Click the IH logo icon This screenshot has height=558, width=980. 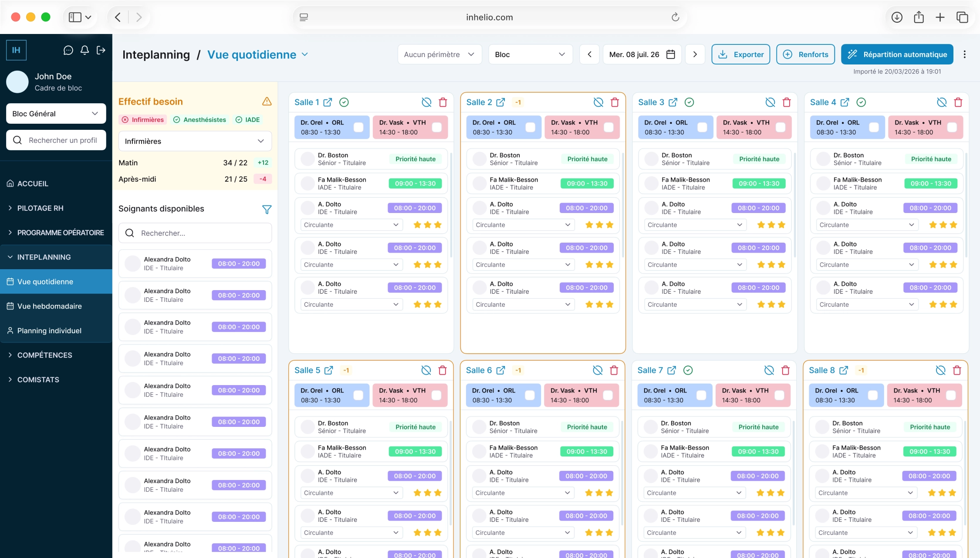[x=16, y=50]
